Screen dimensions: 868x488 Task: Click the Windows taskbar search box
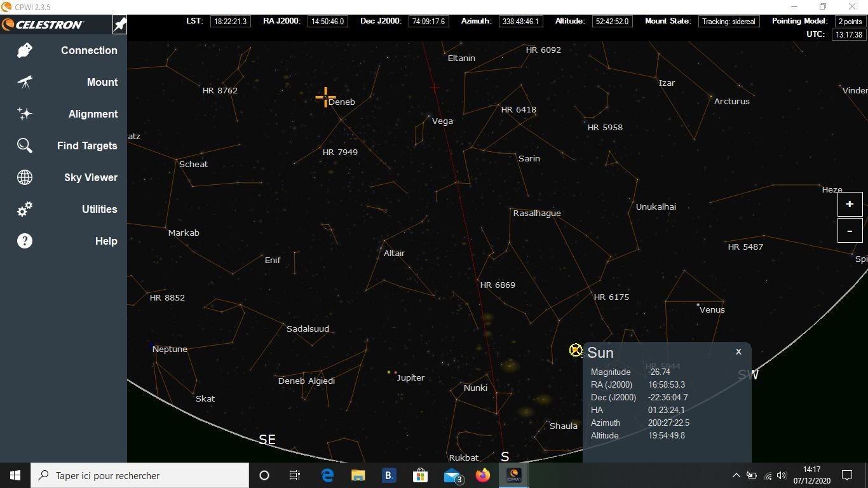click(140, 475)
